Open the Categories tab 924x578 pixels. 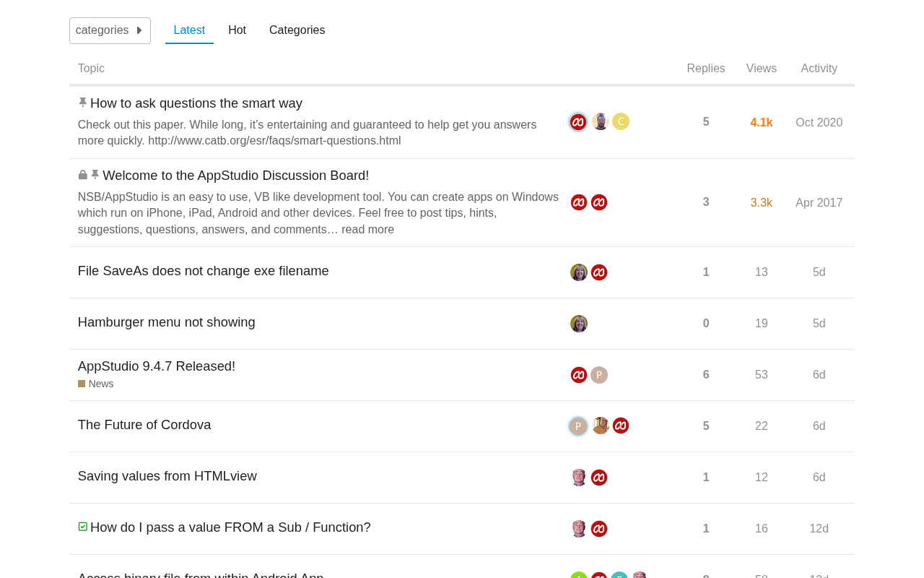[x=297, y=30]
